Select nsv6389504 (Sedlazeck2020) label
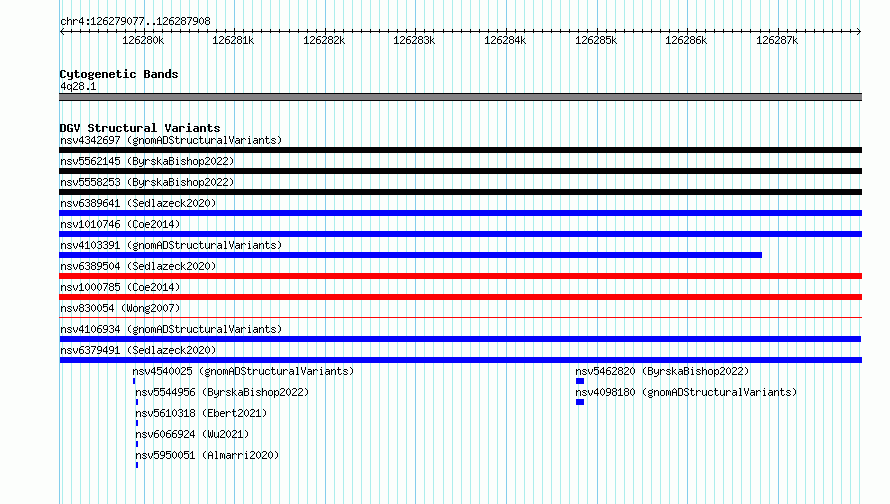 tap(138, 266)
